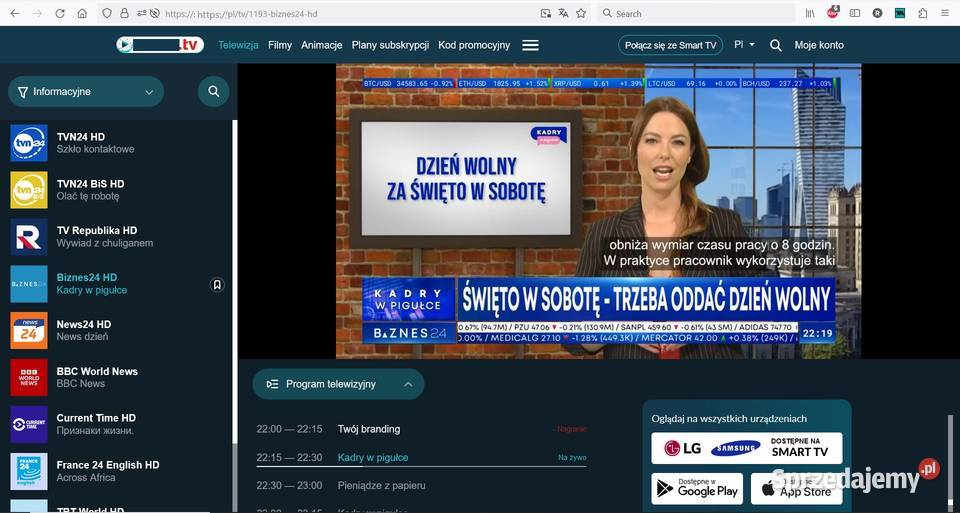This screenshot has width=960, height=513.
Task: Show site security via the padlock icon
Action: [124, 13]
